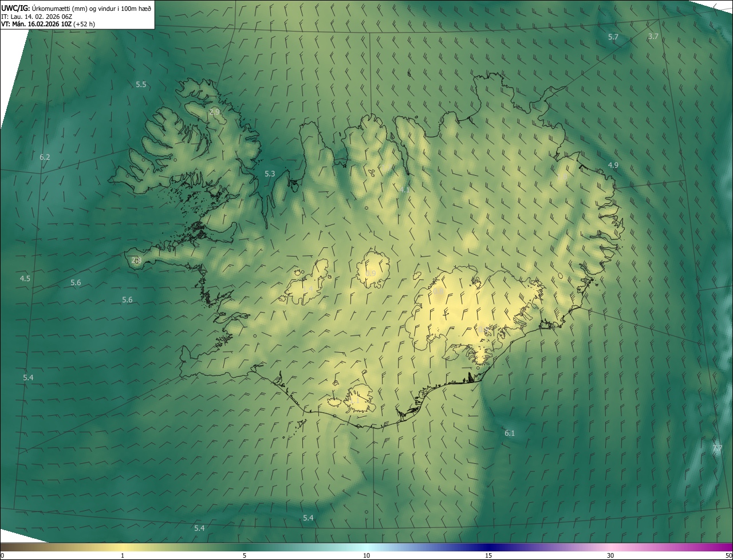733x560 pixels.
Task: Click the 4.1 value label
Action: pos(404,190)
